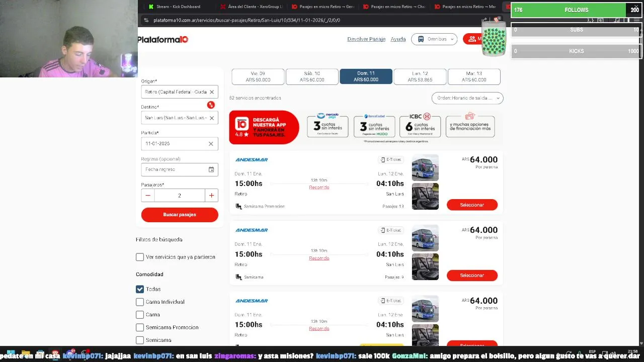Click the Plataforma10 logo

(163, 39)
